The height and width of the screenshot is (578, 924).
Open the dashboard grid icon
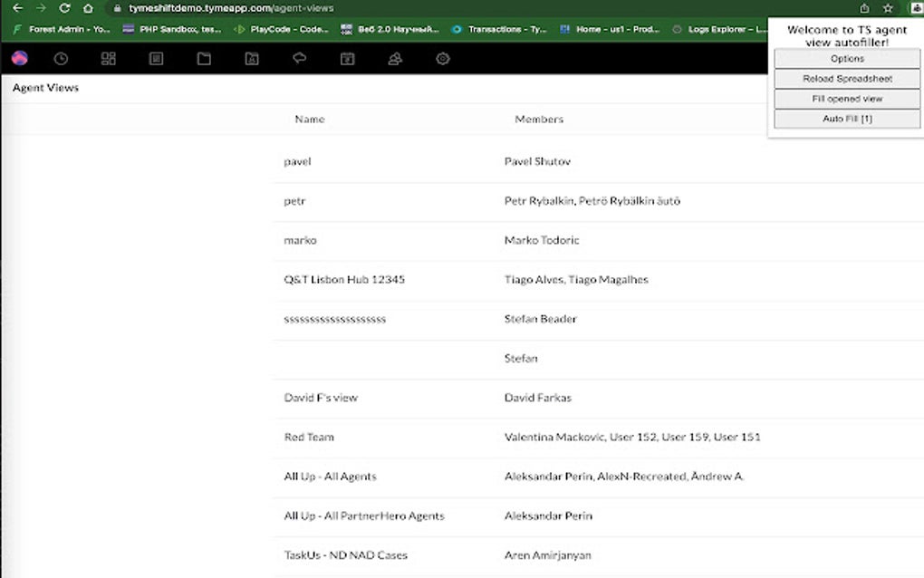(x=108, y=58)
